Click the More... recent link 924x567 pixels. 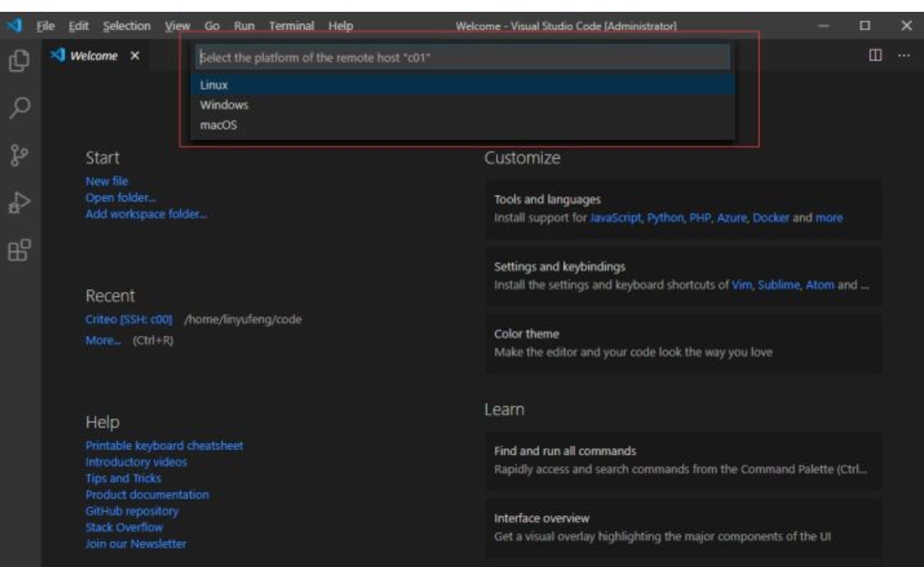coord(103,340)
